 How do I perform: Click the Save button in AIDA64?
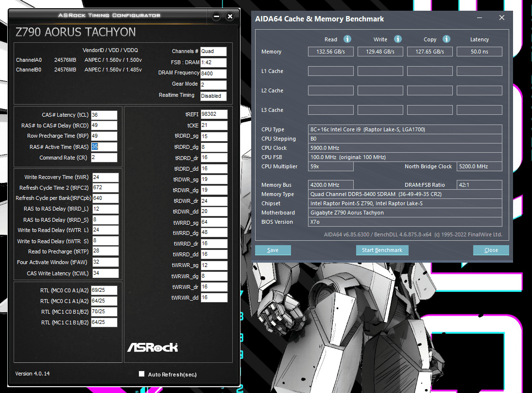coord(273,250)
